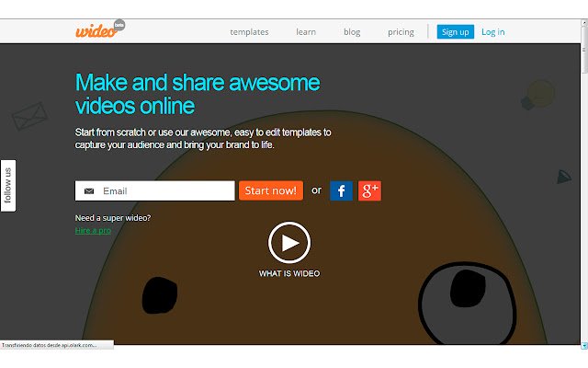Click the Start now! button
This screenshot has width=588, height=368.
click(271, 190)
